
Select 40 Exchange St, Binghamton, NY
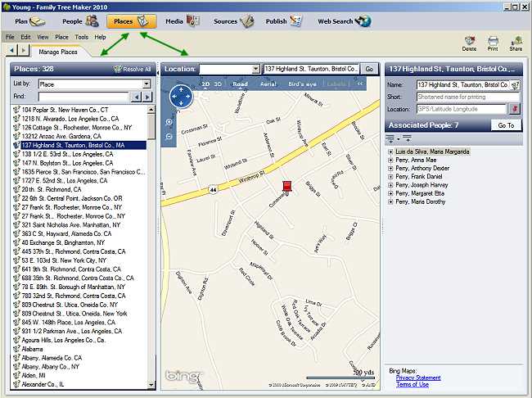[63, 242]
